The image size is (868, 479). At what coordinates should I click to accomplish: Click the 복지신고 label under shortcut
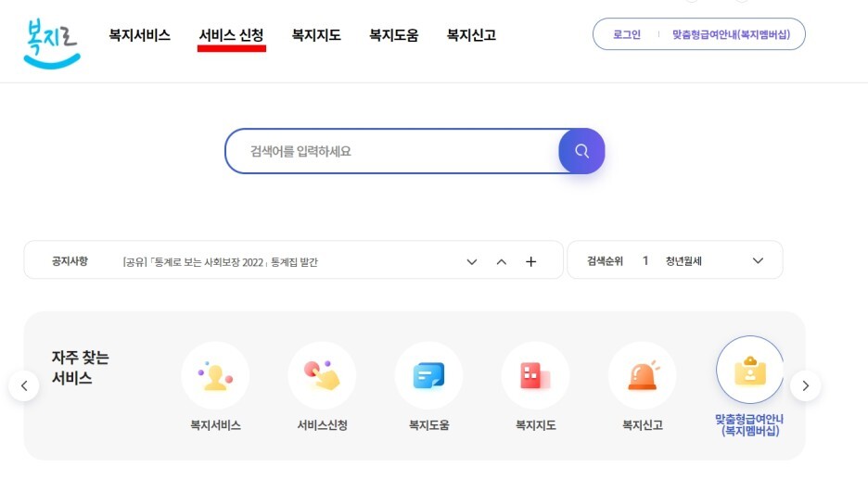coord(642,425)
